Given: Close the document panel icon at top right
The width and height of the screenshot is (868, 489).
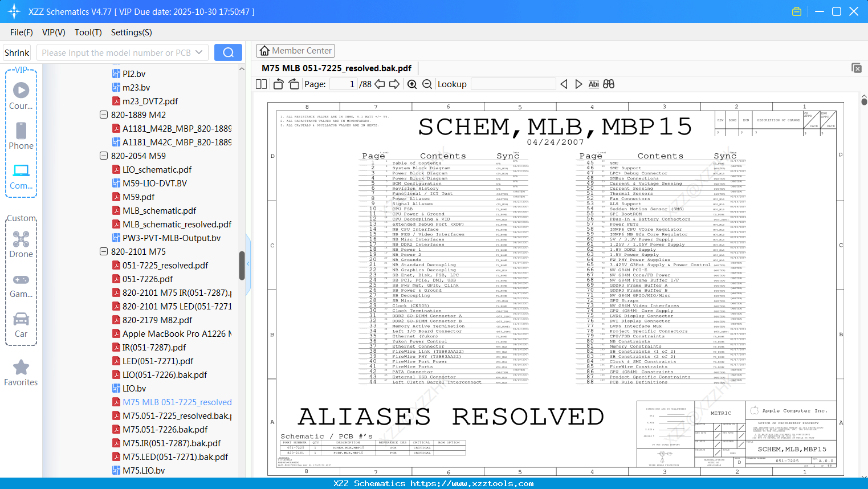Looking at the screenshot, I should (x=856, y=68).
